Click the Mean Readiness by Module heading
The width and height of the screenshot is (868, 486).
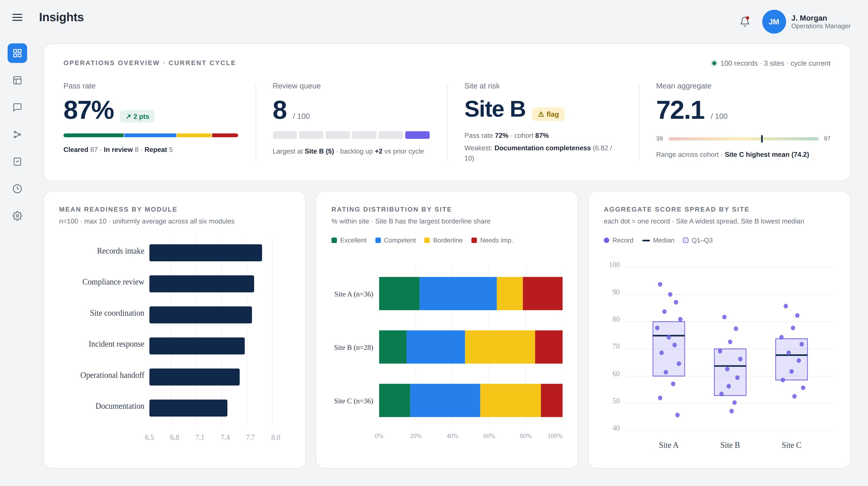click(118, 209)
